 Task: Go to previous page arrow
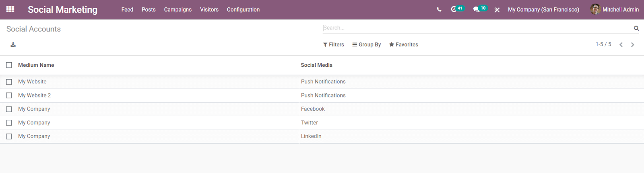point(621,45)
